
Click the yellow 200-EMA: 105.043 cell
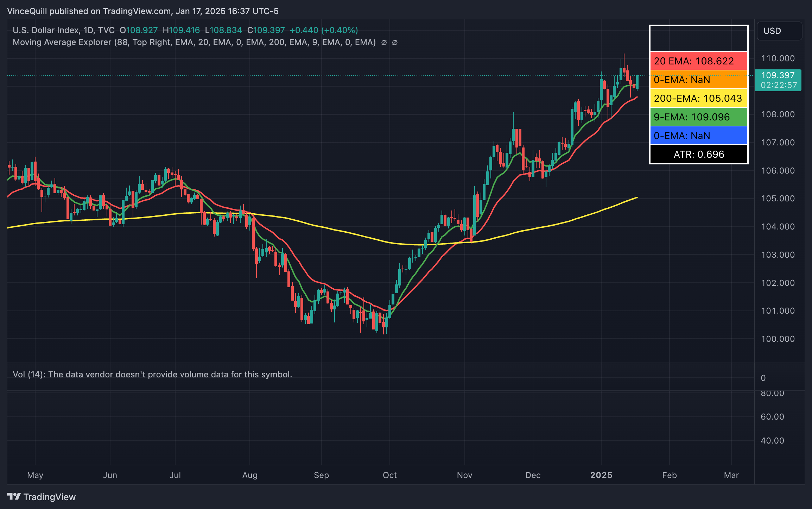tap(698, 98)
